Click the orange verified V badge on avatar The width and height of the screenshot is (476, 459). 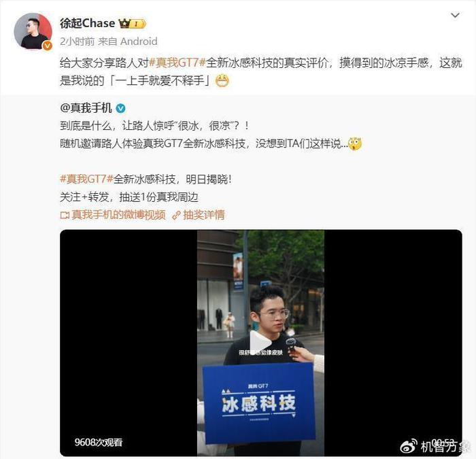click(x=47, y=46)
